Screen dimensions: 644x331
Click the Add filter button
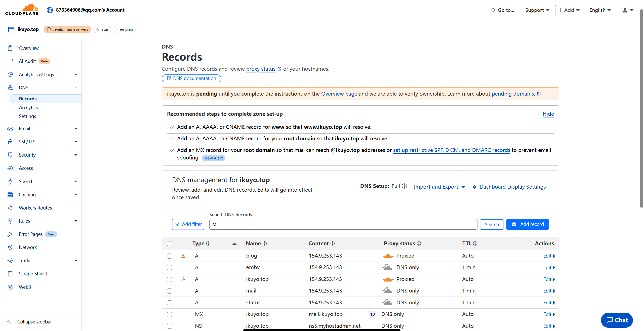pyautogui.click(x=188, y=224)
